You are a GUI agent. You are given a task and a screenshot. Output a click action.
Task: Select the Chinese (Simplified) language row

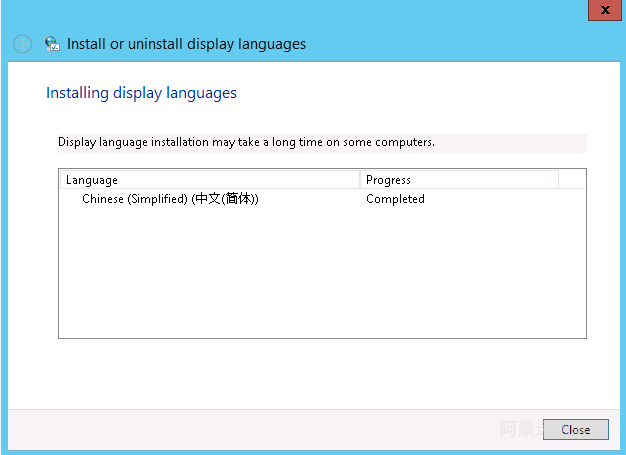tap(170, 199)
